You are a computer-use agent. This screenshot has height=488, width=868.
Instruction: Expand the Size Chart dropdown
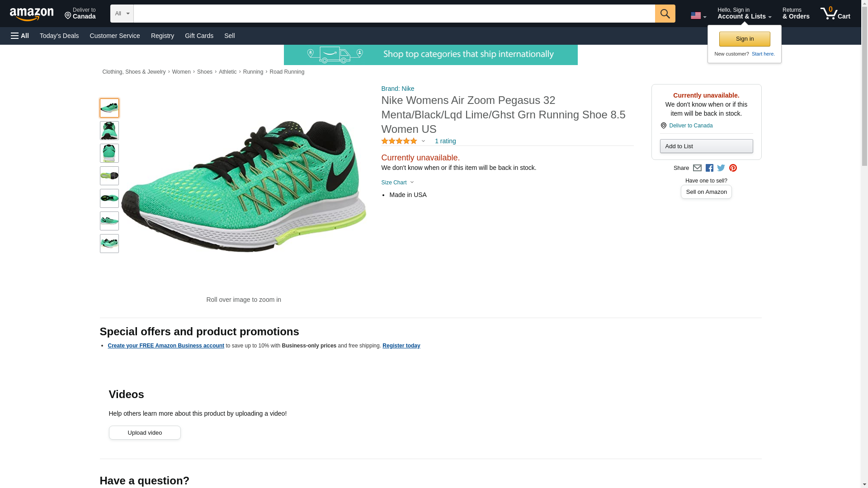pyautogui.click(x=397, y=183)
